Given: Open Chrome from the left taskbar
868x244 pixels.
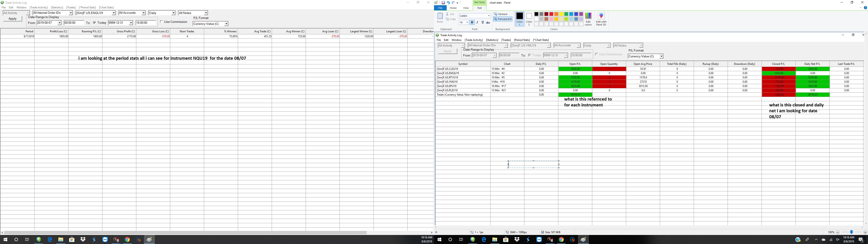Looking at the screenshot, I should pyautogui.click(x=127, y=240).
